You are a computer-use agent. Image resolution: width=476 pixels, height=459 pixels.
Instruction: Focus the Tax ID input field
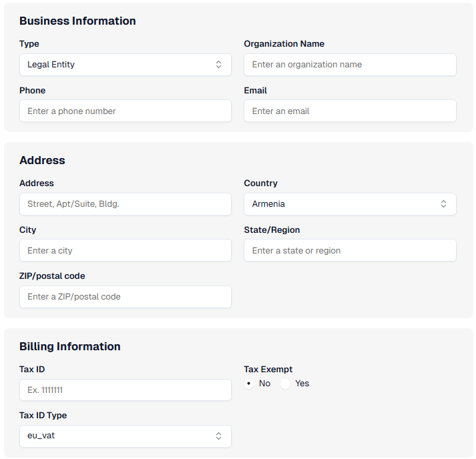(x=125, y=390)
